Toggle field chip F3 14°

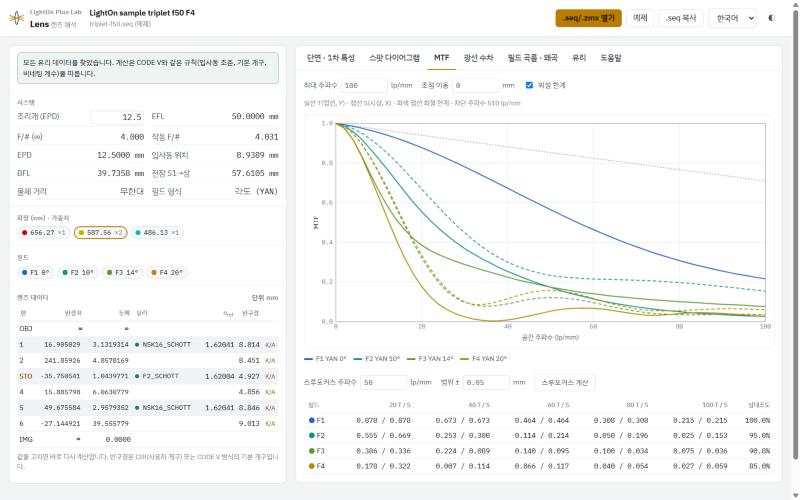(122, 272)
